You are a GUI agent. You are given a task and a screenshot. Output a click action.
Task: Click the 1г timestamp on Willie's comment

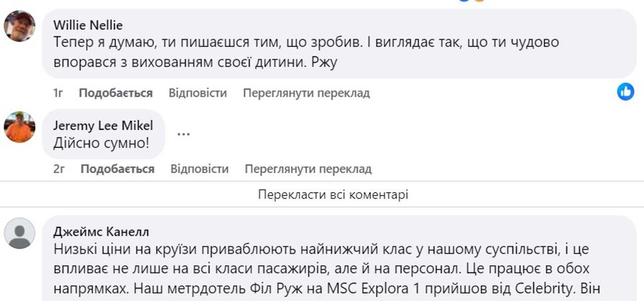[x=58, y=93]
